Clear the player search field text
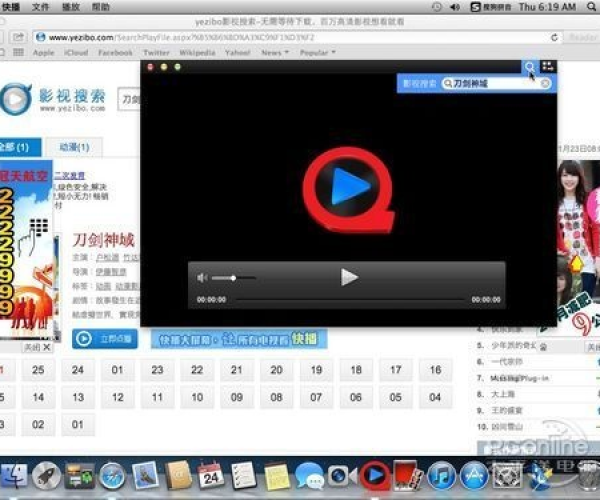 [545, 84]
